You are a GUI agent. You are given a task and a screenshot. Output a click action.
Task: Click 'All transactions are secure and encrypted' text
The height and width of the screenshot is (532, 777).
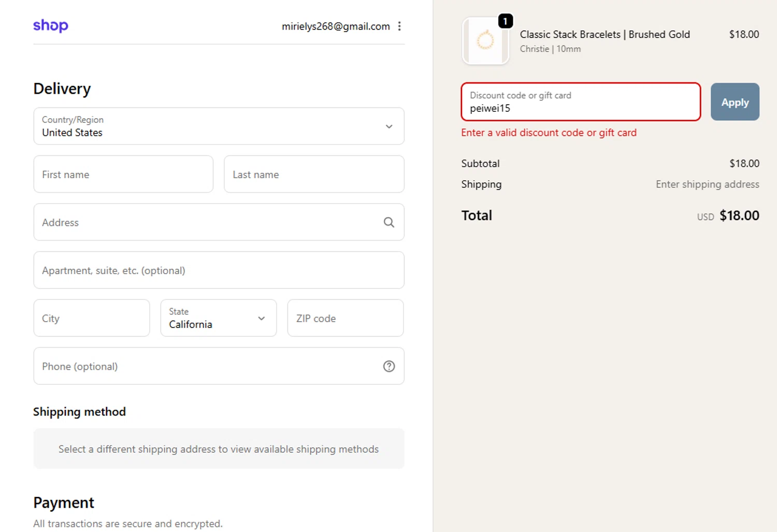click(x=128, y=524)
